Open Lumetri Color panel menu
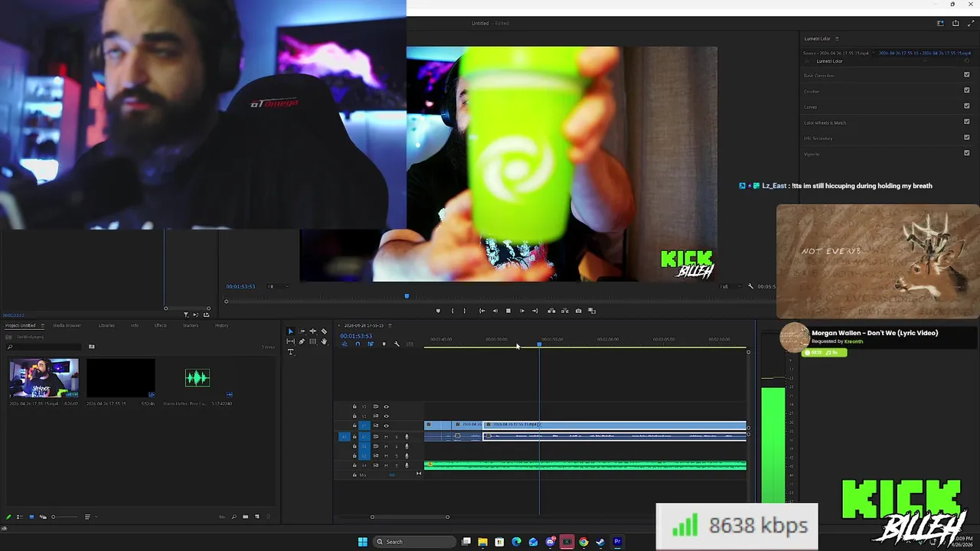 pyautogui.click(x=837, y=38)
